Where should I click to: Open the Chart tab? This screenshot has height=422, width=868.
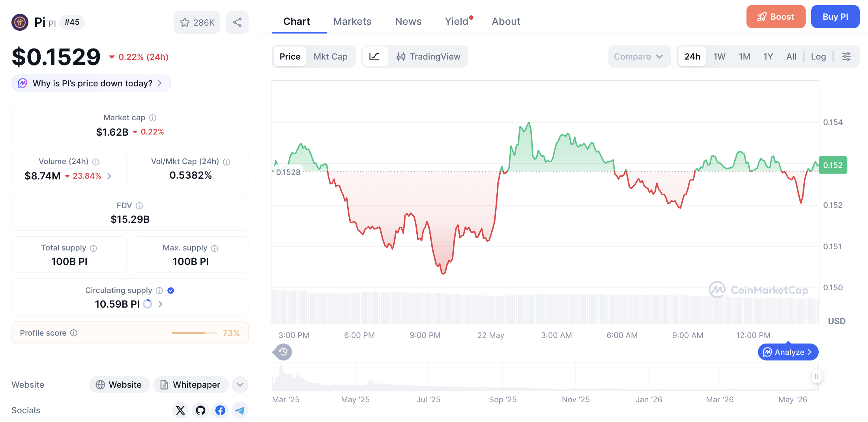click(x=297, y=21)
